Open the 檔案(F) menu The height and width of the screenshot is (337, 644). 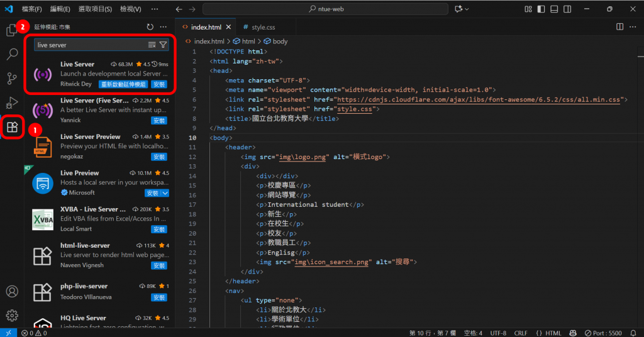tap(31, 9)
